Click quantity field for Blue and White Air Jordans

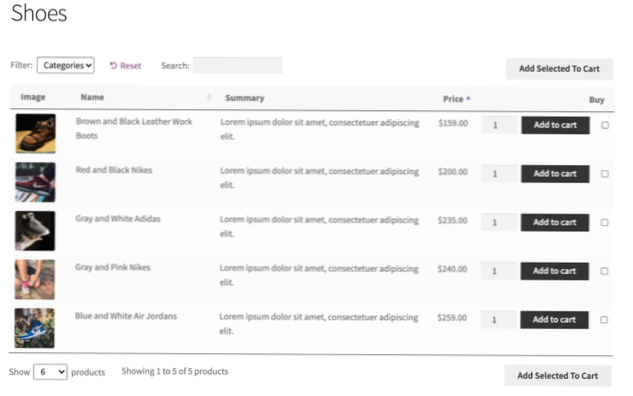498,320
